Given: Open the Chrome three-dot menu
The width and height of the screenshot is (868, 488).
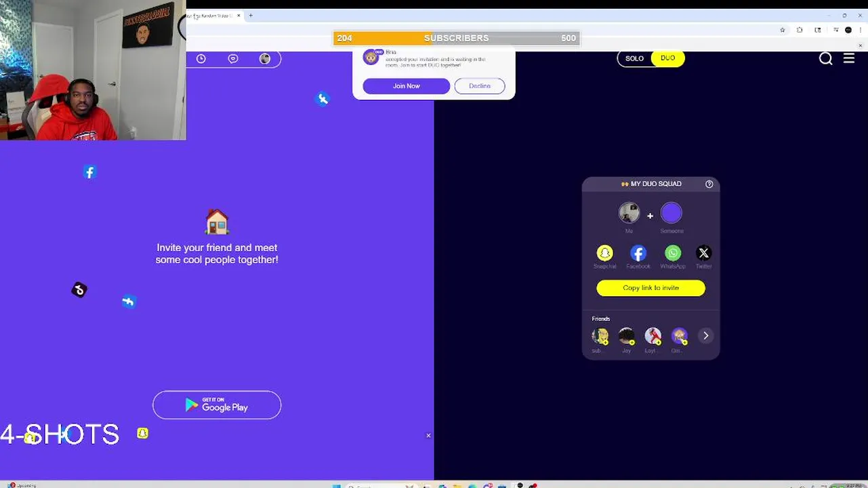Looking at the screenshot, I should pyautogui.click(x=860, y=30).
